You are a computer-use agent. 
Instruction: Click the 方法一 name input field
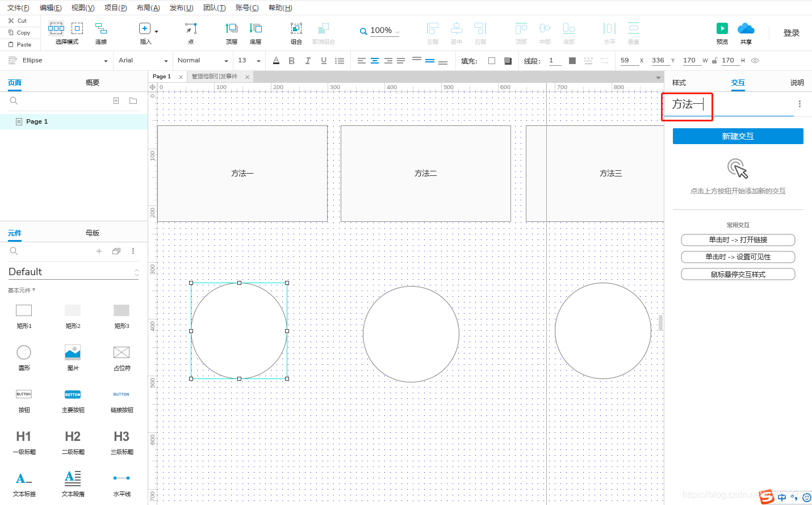pos(687,104)
